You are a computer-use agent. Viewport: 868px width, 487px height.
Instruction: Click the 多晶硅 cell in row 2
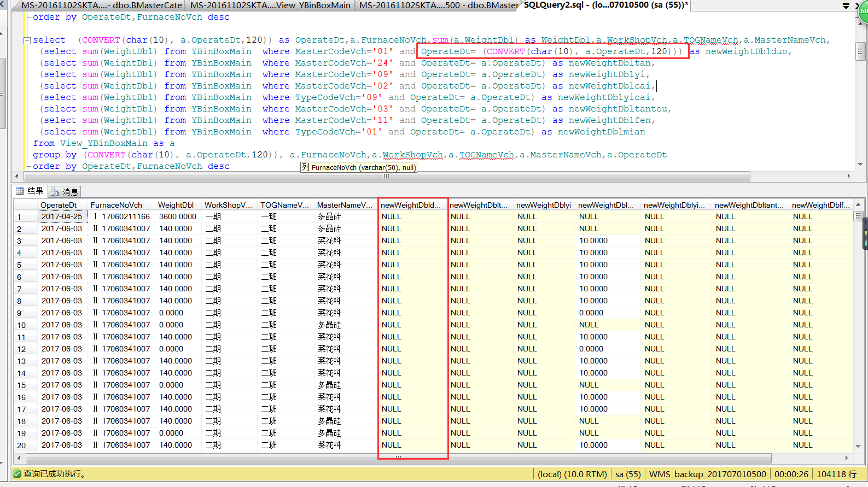(346, 229)
